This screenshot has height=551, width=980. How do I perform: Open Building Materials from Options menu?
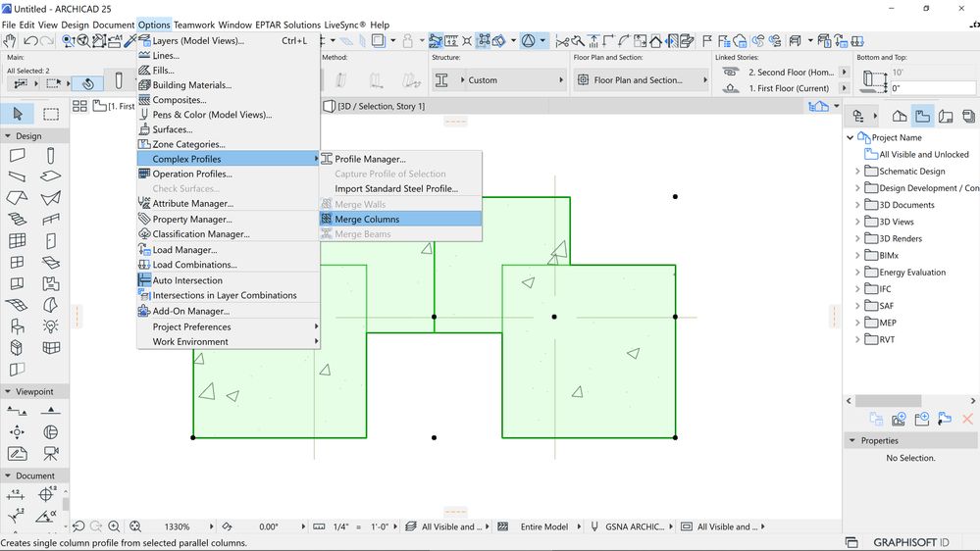coord(229,85)
